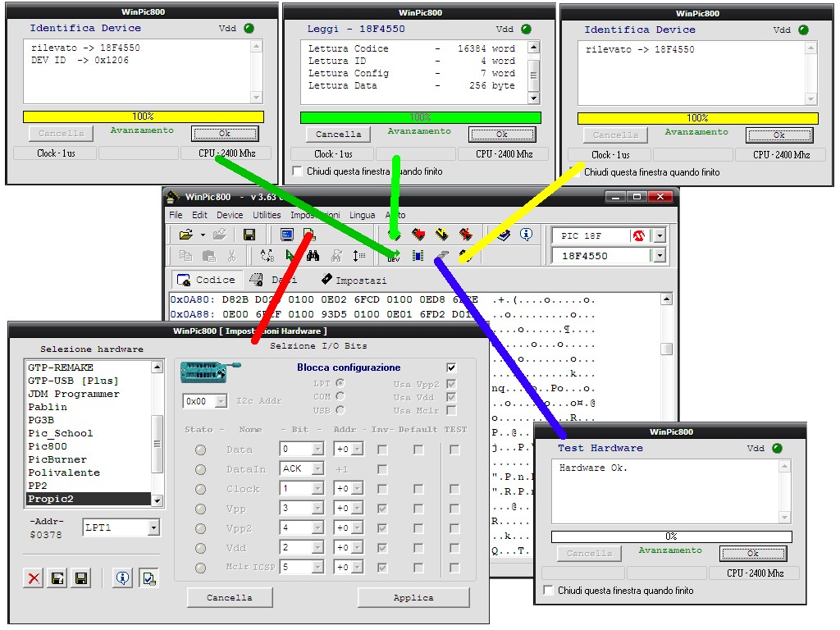Click the red X icon in hardware dialog

pyautogui.click(x=34, y=578)
